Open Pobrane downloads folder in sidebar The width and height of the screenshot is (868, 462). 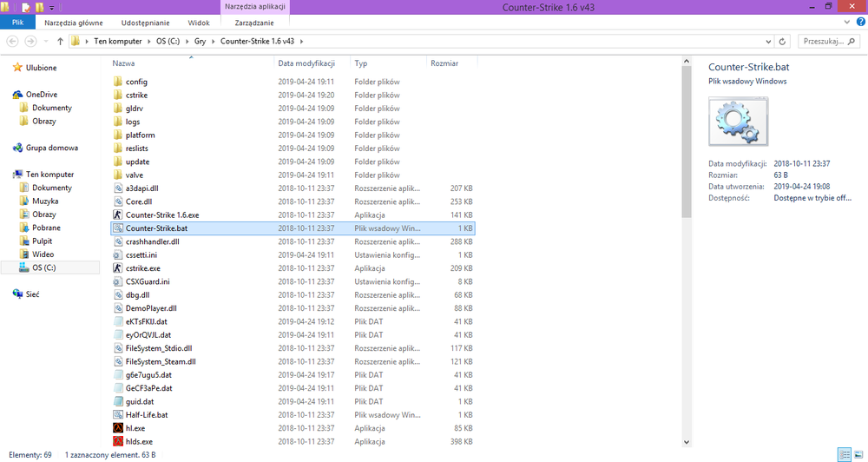point(47,228)
